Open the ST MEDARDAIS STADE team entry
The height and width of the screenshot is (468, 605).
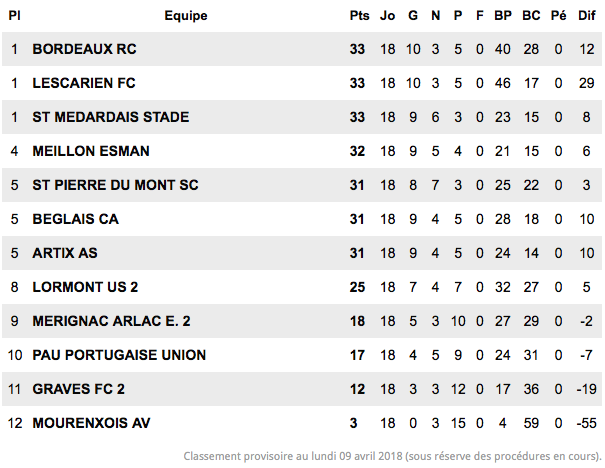point(111,117)
